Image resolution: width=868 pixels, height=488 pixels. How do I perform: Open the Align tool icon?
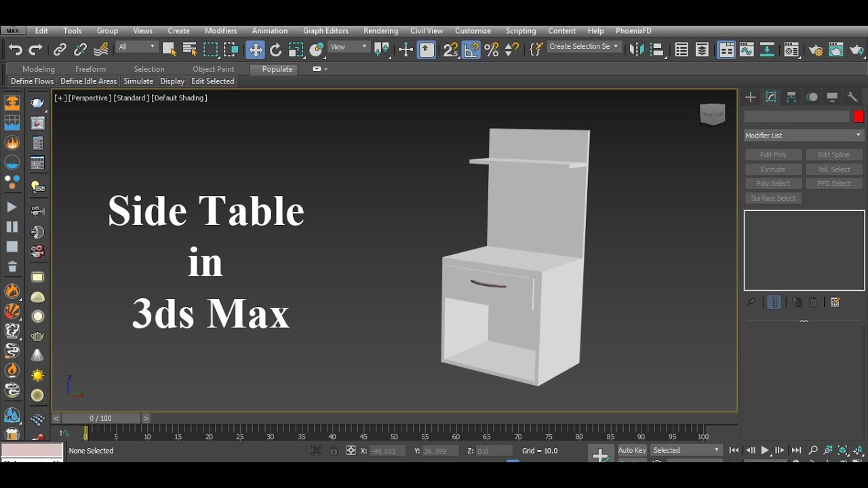click(x=657, y=49)
